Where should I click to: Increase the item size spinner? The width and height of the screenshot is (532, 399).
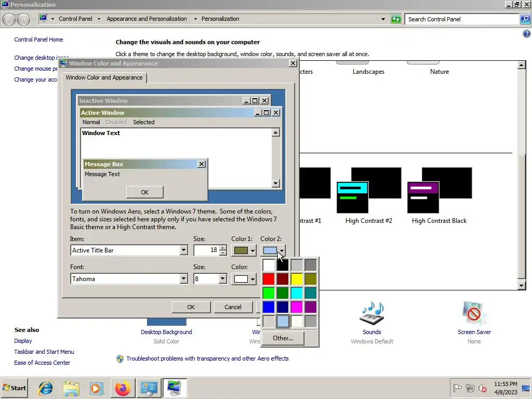click(x=222, y=248)
